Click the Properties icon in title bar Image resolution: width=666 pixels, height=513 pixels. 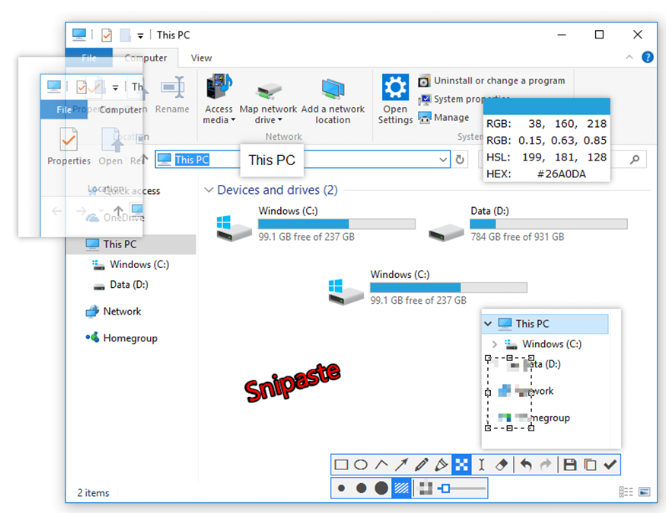(107, 35)
